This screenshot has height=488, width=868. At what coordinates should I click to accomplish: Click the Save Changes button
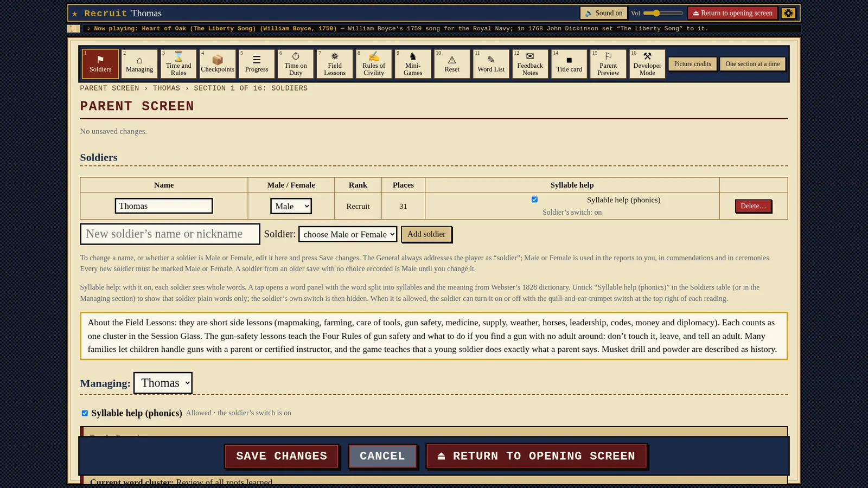[282, 456]
